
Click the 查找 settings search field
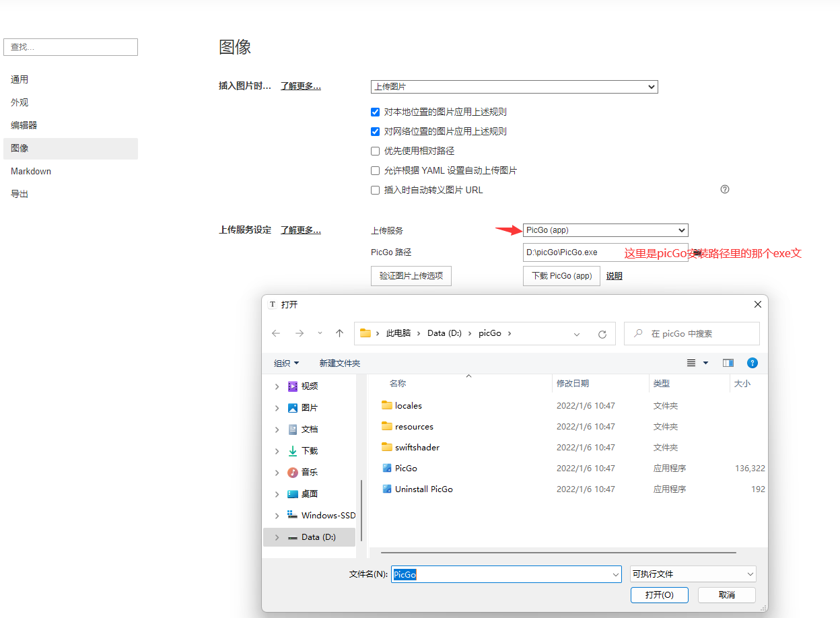click(x=71, y=47)
